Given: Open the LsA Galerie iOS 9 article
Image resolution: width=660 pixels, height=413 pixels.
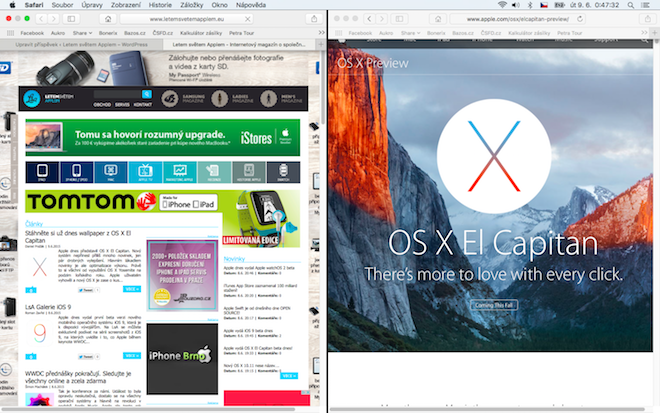Looking at the screenshot, I should click(48, 307).
